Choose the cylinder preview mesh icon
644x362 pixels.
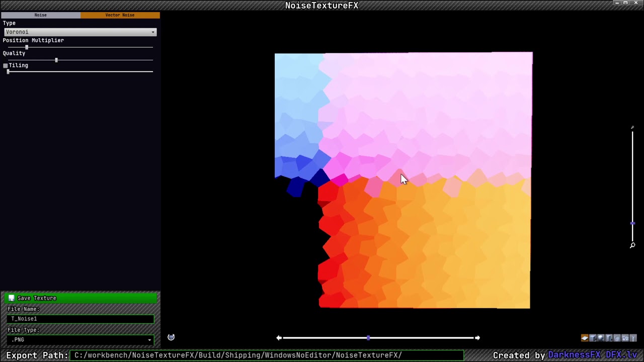click(x=609, y=338)
